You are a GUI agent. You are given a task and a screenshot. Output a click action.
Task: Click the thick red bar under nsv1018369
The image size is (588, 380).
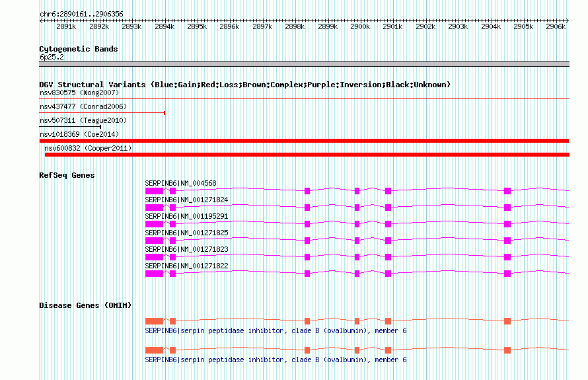coord(304,141)
